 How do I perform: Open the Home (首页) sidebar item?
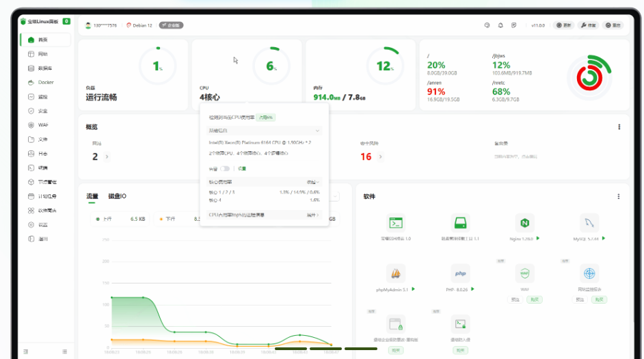[45, 40]
